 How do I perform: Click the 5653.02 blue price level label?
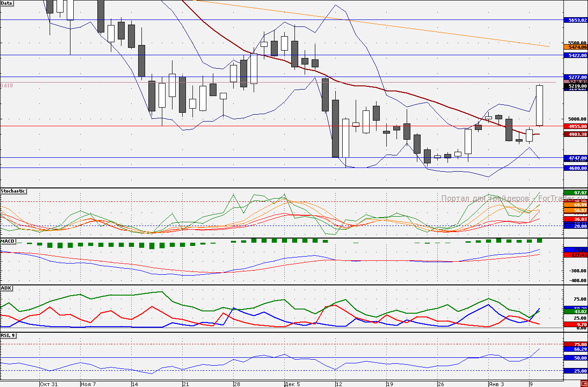575,20
